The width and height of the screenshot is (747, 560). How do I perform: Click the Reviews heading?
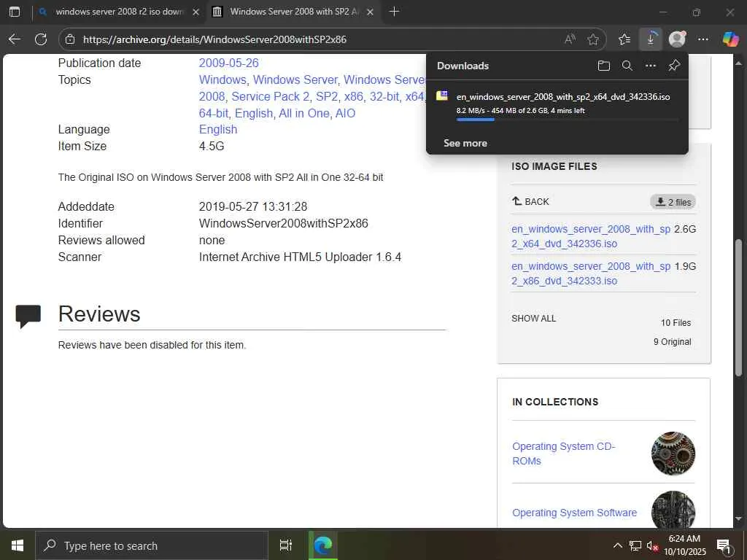99,314
